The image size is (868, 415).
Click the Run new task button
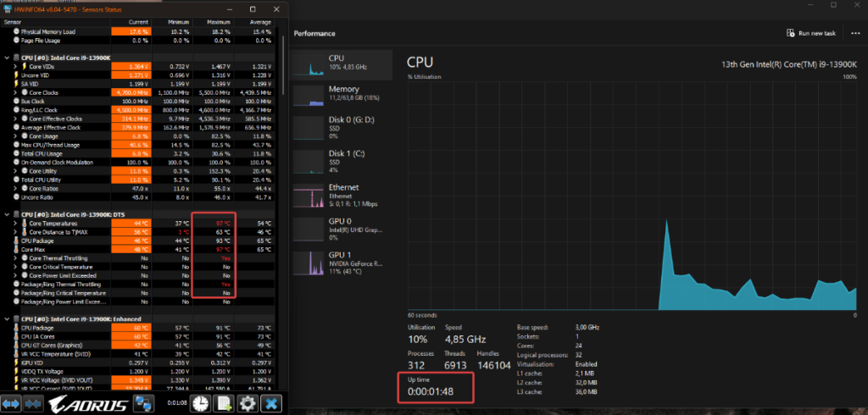point(811,33)
